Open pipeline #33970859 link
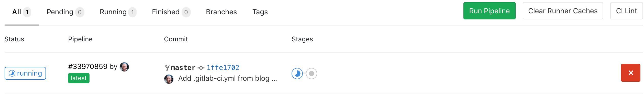 coord(88,67)
